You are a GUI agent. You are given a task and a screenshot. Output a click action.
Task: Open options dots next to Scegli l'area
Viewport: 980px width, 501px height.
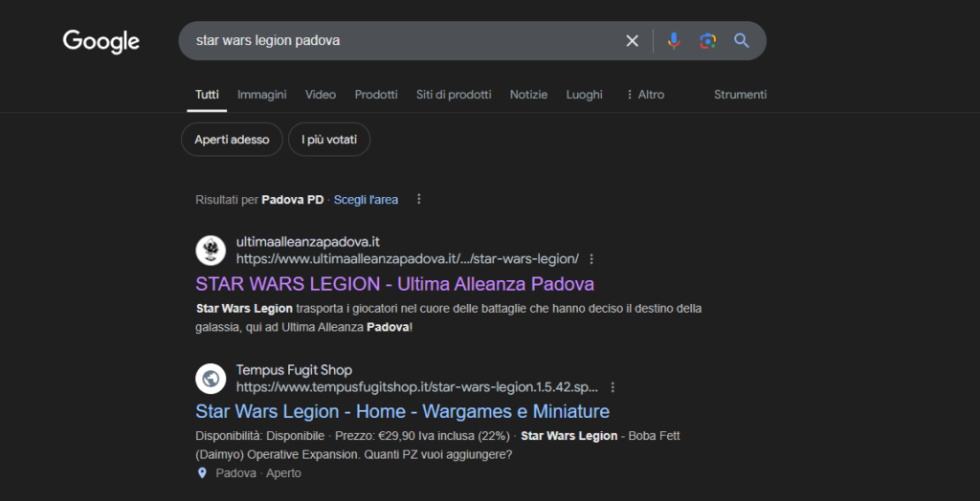tap(419, 199)
